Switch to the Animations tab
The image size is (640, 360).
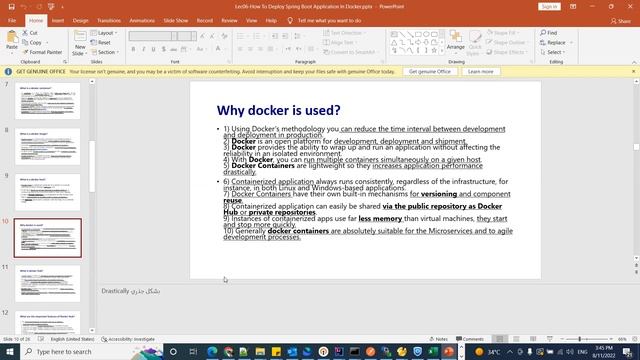pyautogui.click(x=142, y=20)
